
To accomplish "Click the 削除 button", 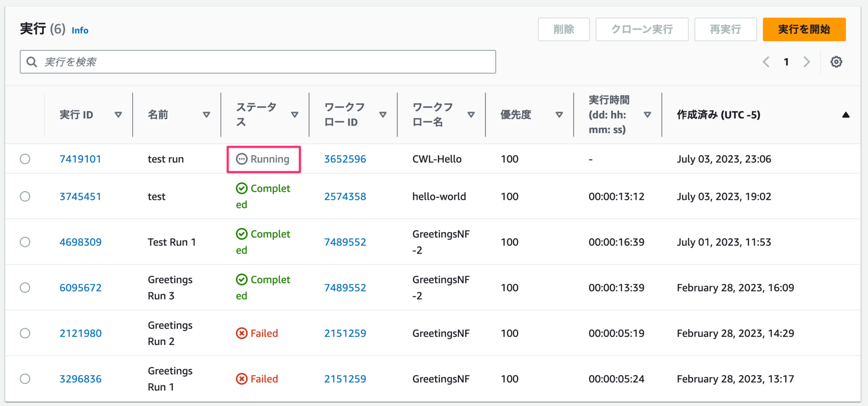I will pyautogui.click(x=564, y=29).
